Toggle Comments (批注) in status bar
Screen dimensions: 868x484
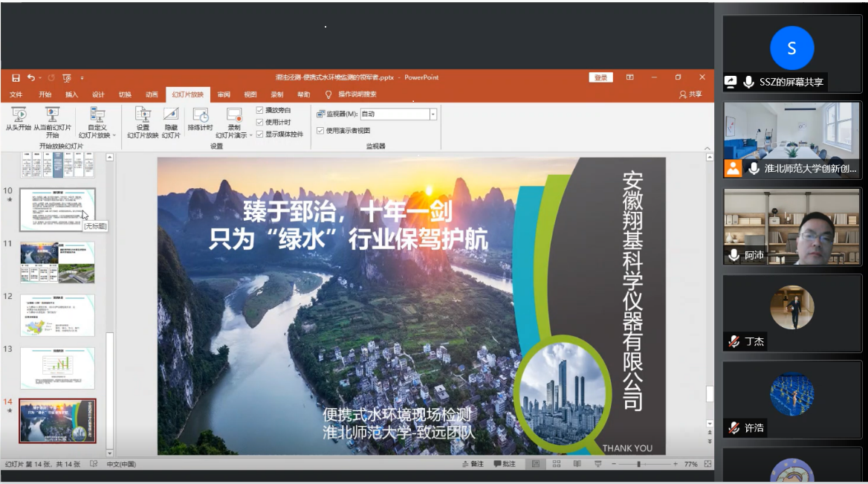coord(505,464)
